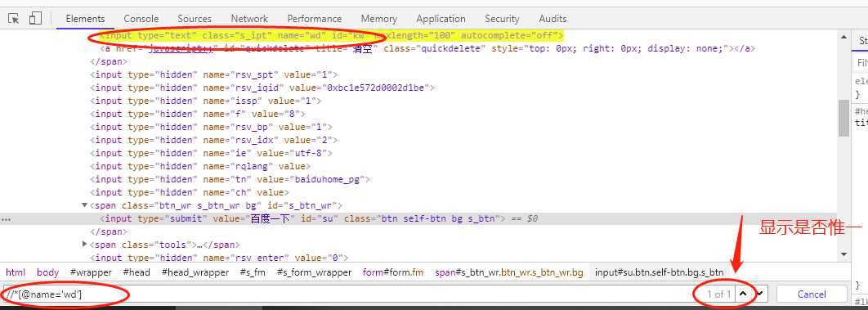The height and width of the screenshot is (310, 868).
Task: Switch to the Network tab
Action: 249,18
